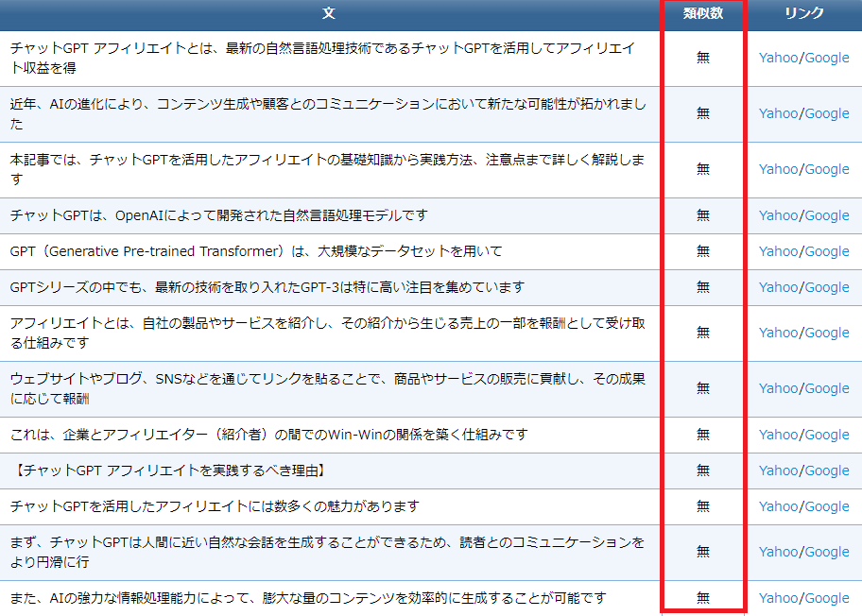Click Yahoo link in the first row

coord(778,58)
